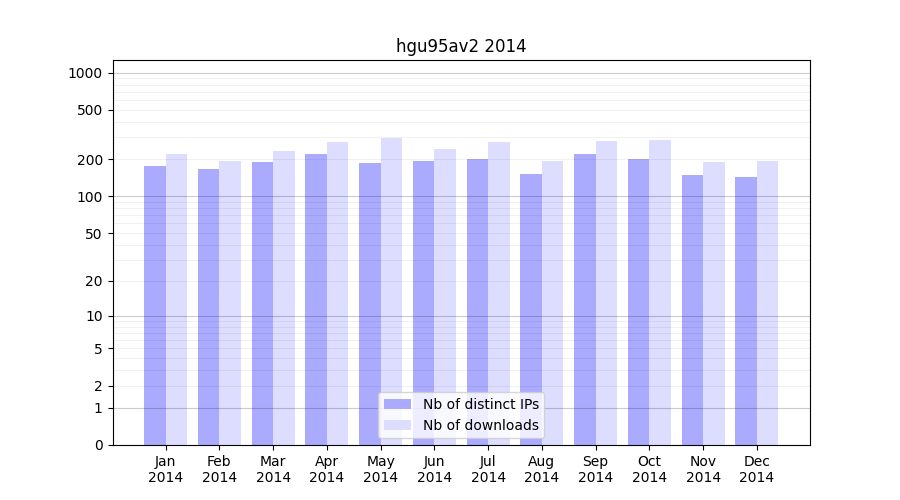Select the 'Nb of downloads' legend label

(x=480, y=425)
